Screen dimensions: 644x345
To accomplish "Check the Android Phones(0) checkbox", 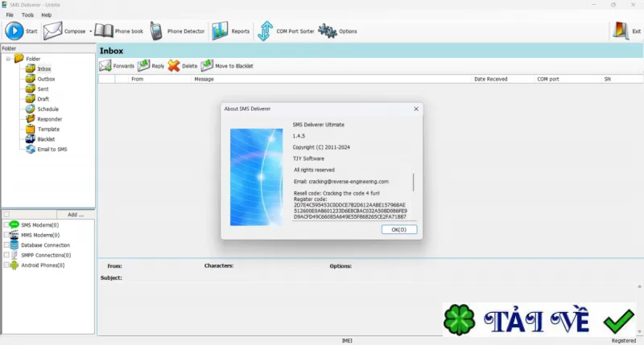I will pos(6,265).
